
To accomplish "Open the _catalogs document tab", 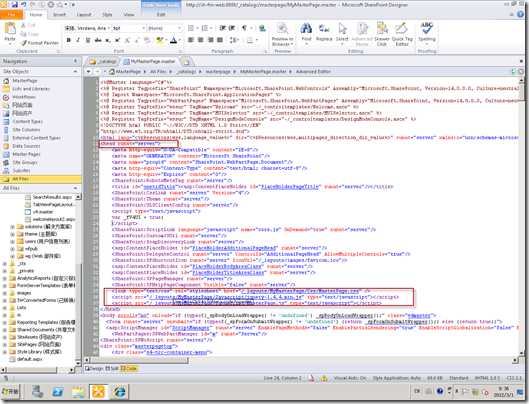I will 103,61.
